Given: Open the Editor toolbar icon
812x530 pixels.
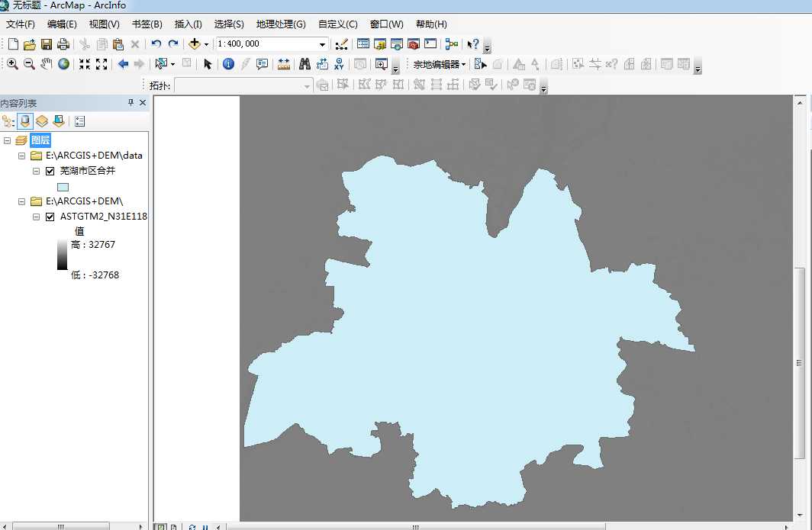Looking at the screenshot, I should pyautogui.click(x=341, y=44).
